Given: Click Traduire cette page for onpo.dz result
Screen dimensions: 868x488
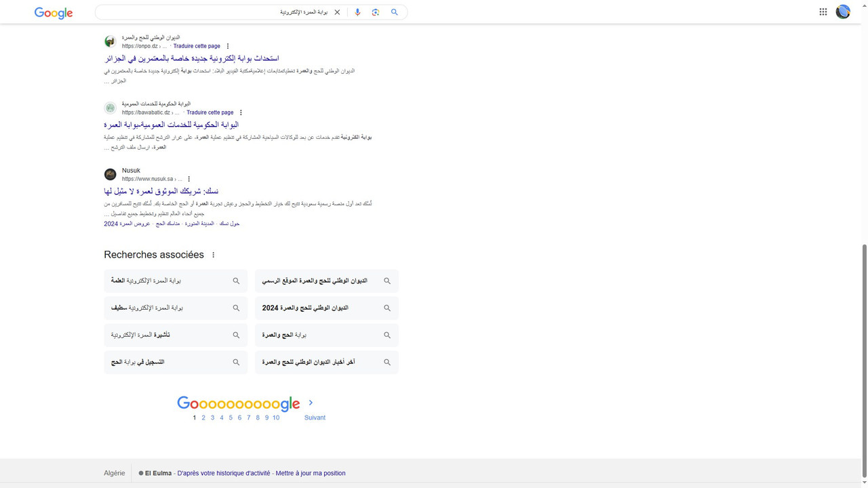Looking at the screenshot, I should 197,46.
